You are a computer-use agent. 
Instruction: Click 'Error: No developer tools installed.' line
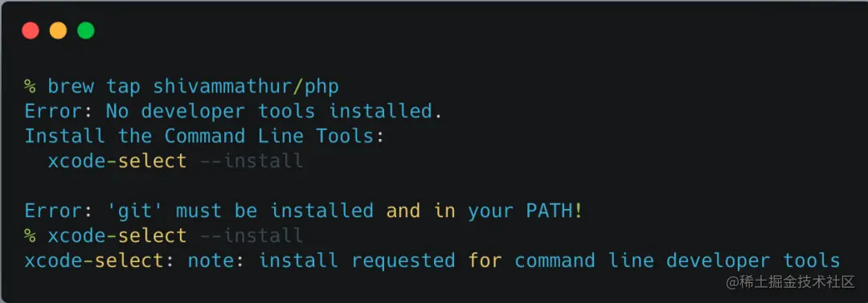click(x=234, y=112)
